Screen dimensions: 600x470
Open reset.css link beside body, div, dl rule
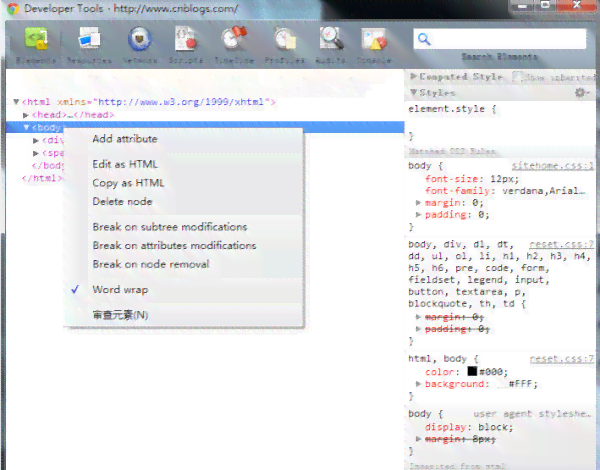(x=562, y=244)
